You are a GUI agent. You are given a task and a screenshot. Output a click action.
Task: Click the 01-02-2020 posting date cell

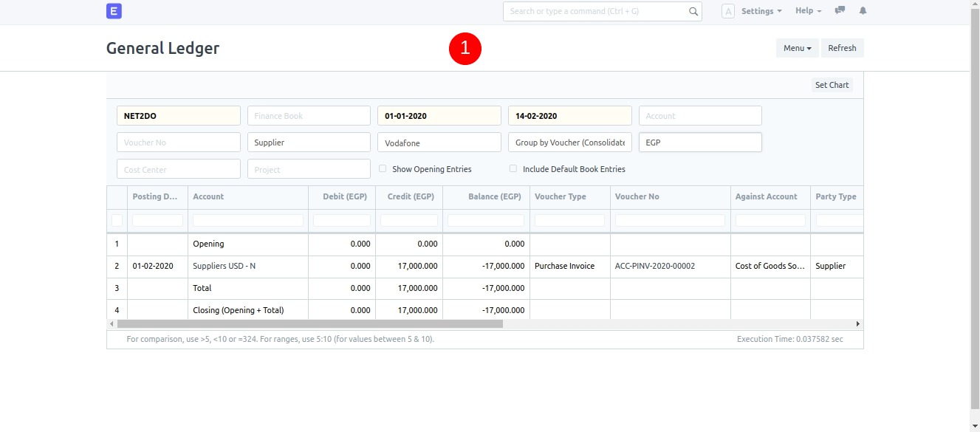pyautogui.click(x=158, y=266)
